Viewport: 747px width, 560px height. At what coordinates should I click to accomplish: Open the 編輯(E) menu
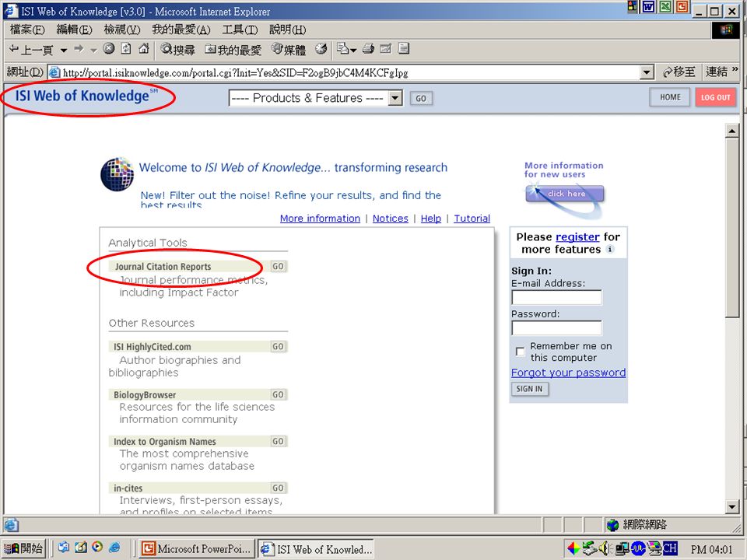tap(75, 30)
